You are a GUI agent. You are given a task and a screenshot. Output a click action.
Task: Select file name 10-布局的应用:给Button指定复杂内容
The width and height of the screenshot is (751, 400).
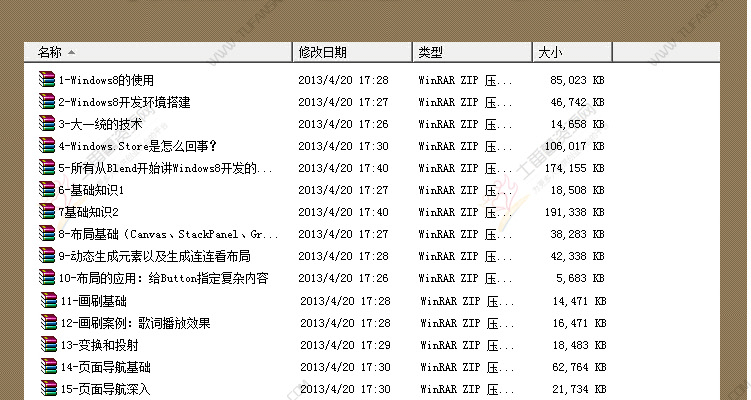tap(163, 278)
